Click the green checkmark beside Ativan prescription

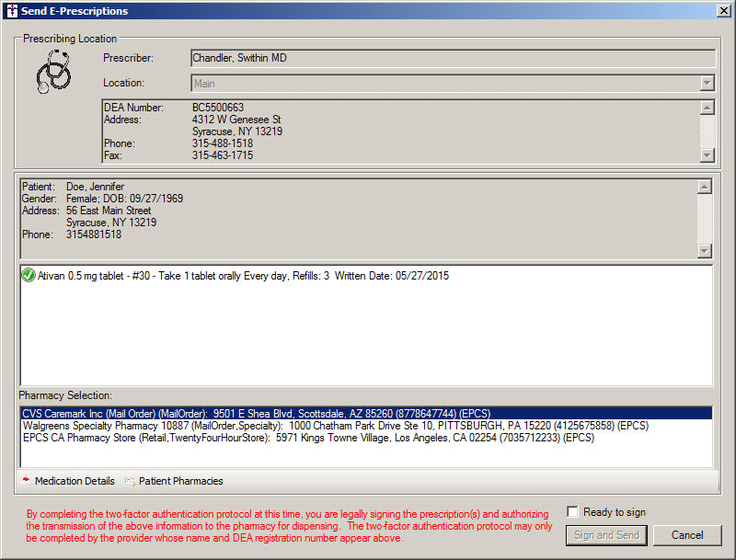click(x=28, y=276)
